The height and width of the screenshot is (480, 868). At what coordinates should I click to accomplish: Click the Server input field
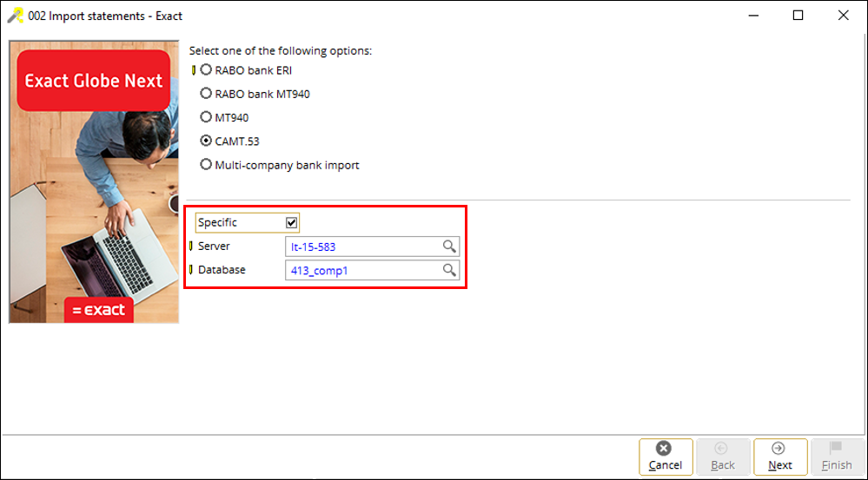click(372, 247)
